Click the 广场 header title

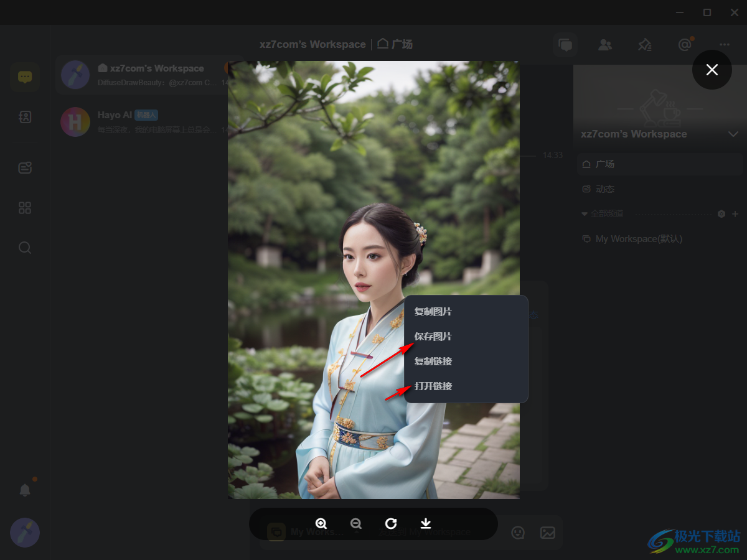395,44
